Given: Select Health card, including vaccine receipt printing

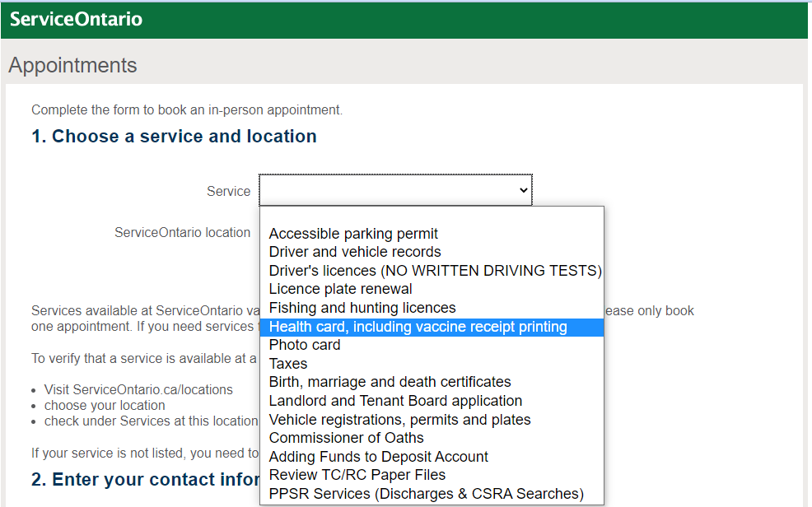Looking at the screenshot, I should tap(432, 327).
